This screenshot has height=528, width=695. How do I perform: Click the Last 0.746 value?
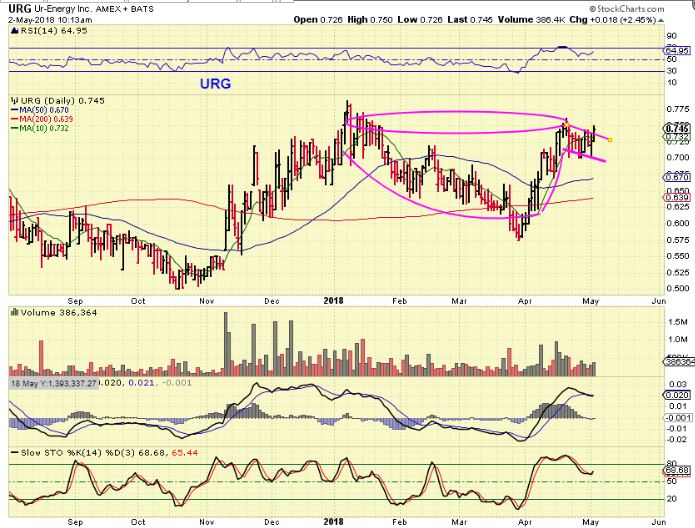coord(470,20)
